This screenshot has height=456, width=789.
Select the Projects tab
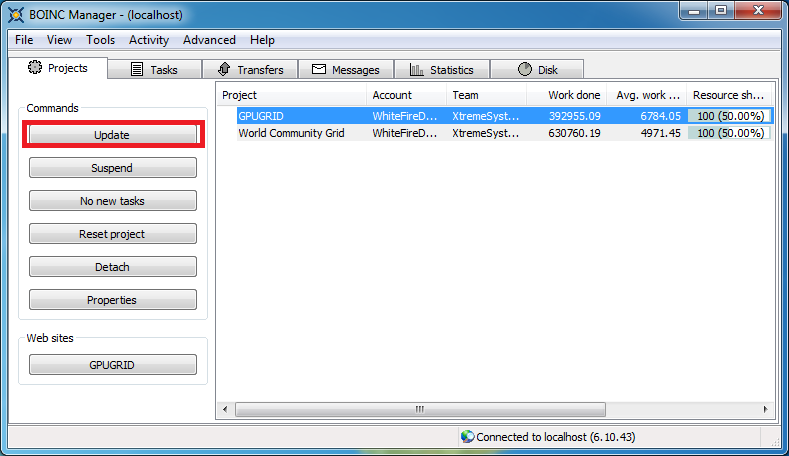tap(58, 68)
